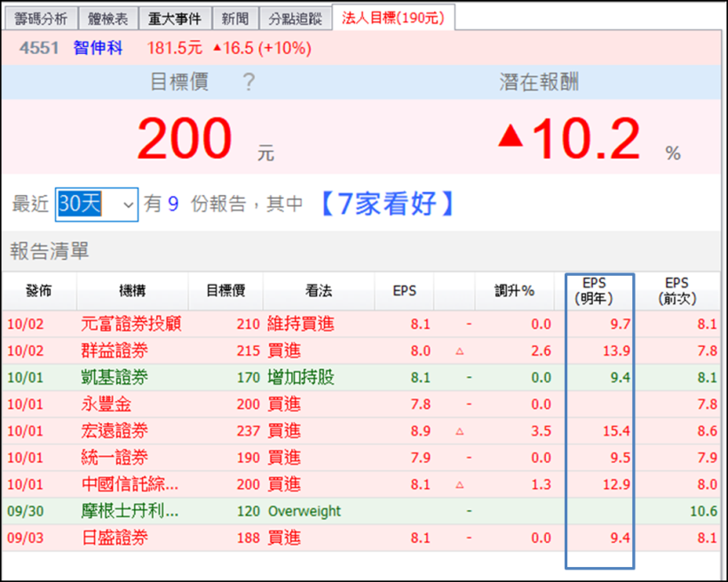Viewport: 728px width, 582px height.
Task: Click the 181.5元 current price
Action: (x=175, y=48)
